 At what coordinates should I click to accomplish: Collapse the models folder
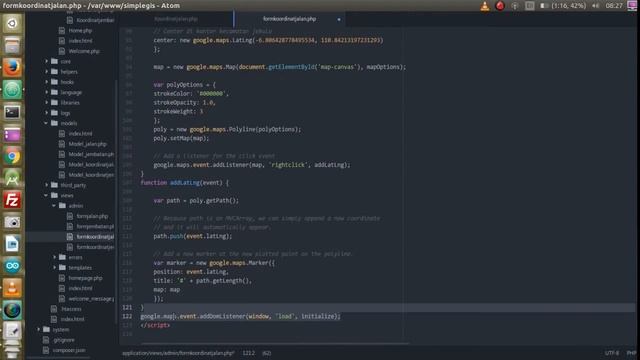point(69,123)
